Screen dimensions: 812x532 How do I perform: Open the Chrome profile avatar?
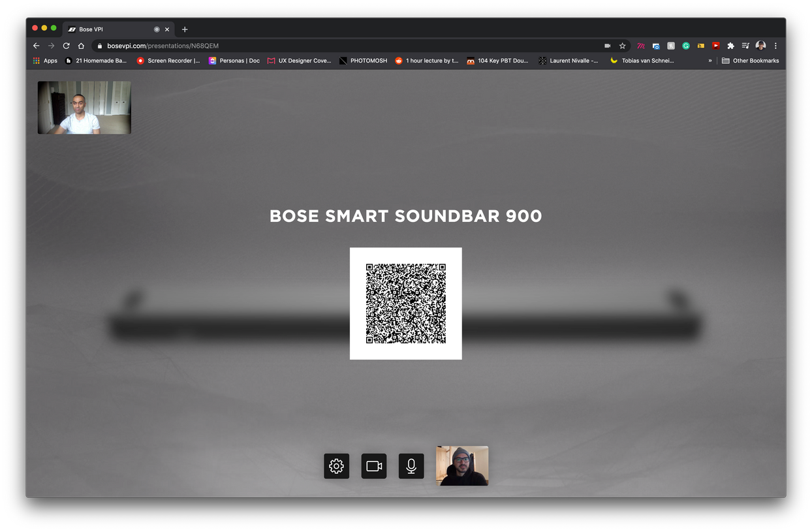(x=760, y=46)
